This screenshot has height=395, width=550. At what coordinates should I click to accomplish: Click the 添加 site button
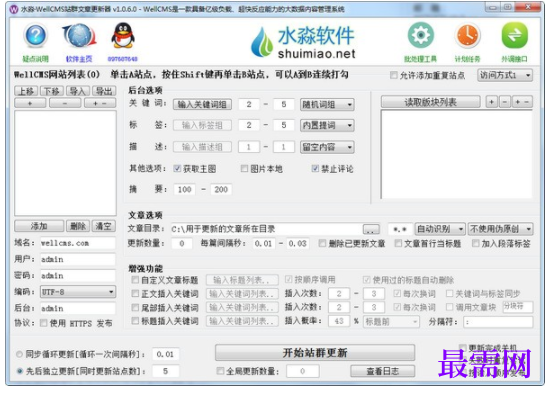[x=39, y=226]
